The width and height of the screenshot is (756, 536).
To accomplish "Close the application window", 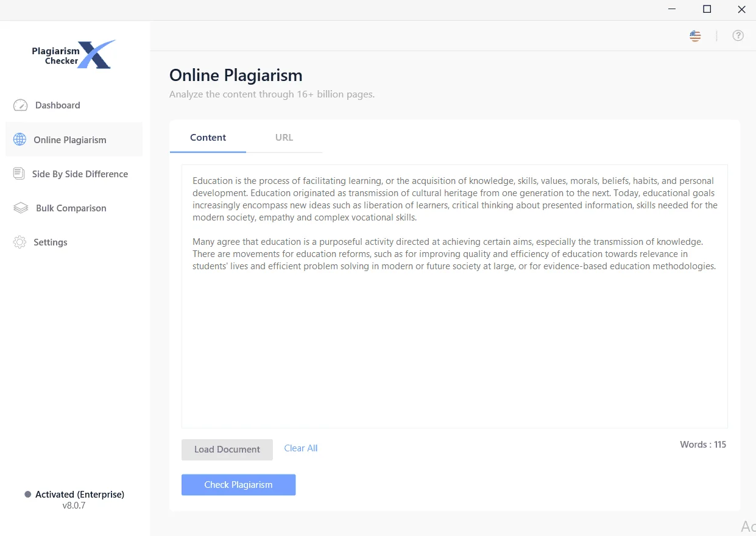I will (741, 10).
